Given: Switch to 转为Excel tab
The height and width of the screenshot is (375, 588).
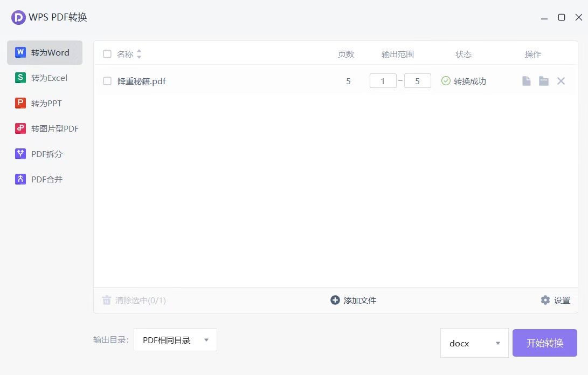Looking at the screenshot, I should 45,78.
